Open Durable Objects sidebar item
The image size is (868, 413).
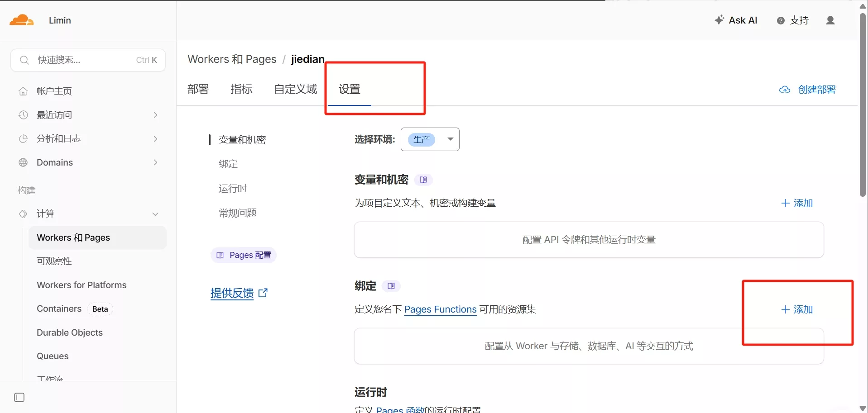70,332
